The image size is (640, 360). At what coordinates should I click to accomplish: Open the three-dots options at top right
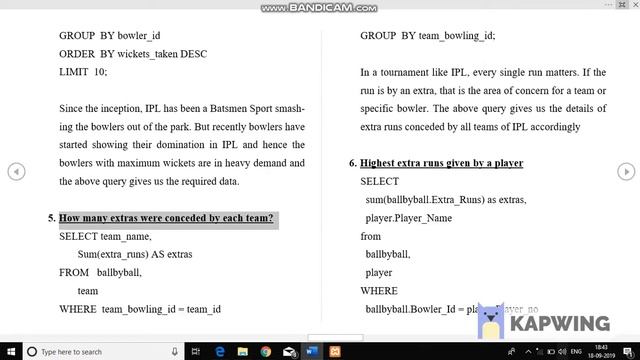[x=609, y=4]
